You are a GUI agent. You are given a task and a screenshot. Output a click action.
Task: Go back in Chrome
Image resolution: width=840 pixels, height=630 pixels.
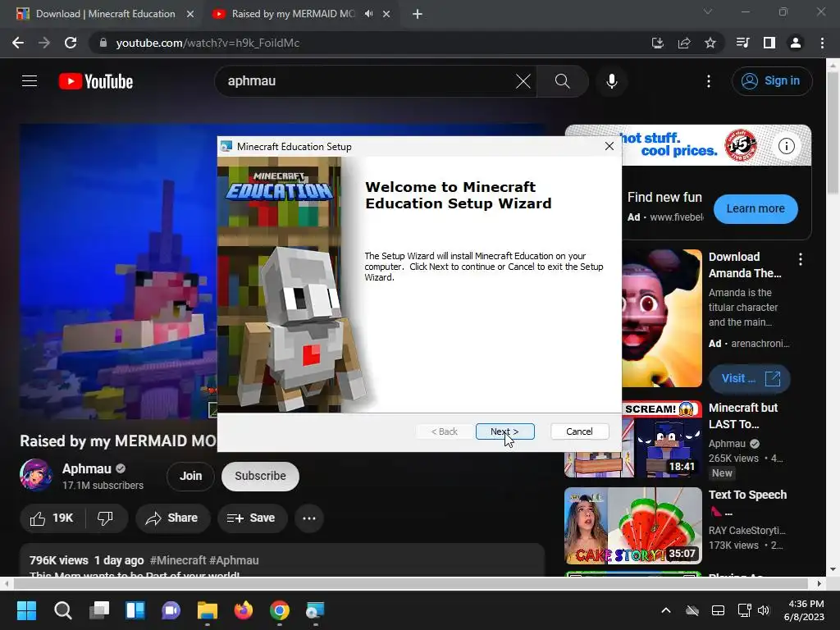pos(18,43)
